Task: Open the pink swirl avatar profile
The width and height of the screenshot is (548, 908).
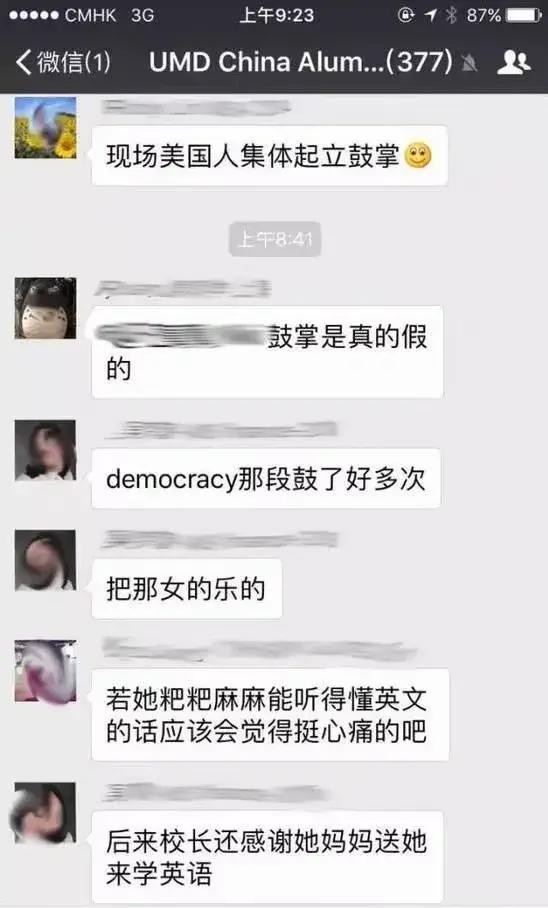Action: (45, 671)
